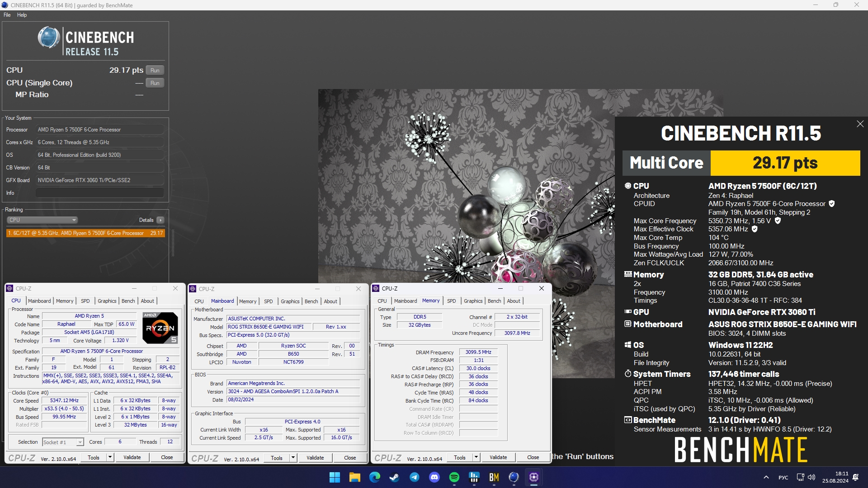This screenshot has height=488, width=868.
Task: Click Max Effective Clock verified shield icon
Action: 755,229
